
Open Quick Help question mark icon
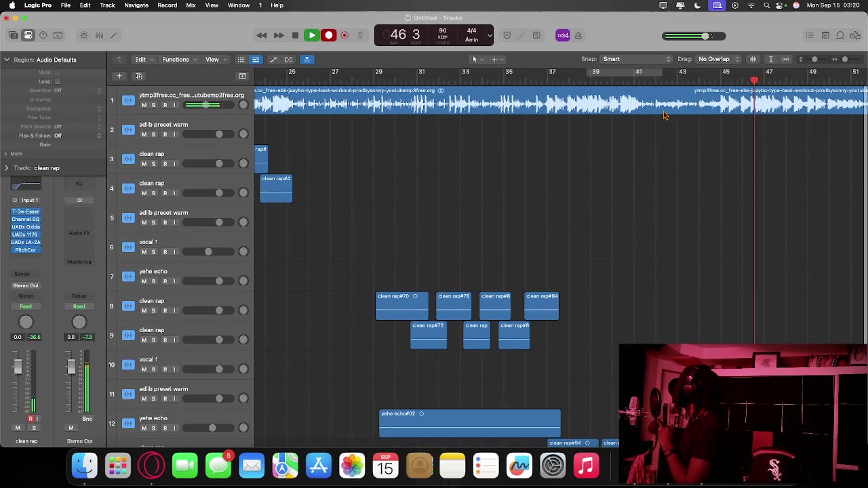tap(43, 35)
